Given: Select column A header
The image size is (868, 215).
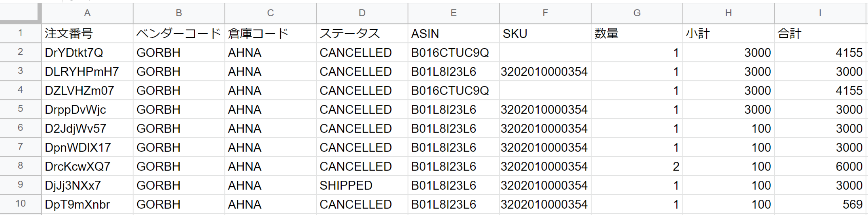Looking at the screenshot, I should point(87,13).
